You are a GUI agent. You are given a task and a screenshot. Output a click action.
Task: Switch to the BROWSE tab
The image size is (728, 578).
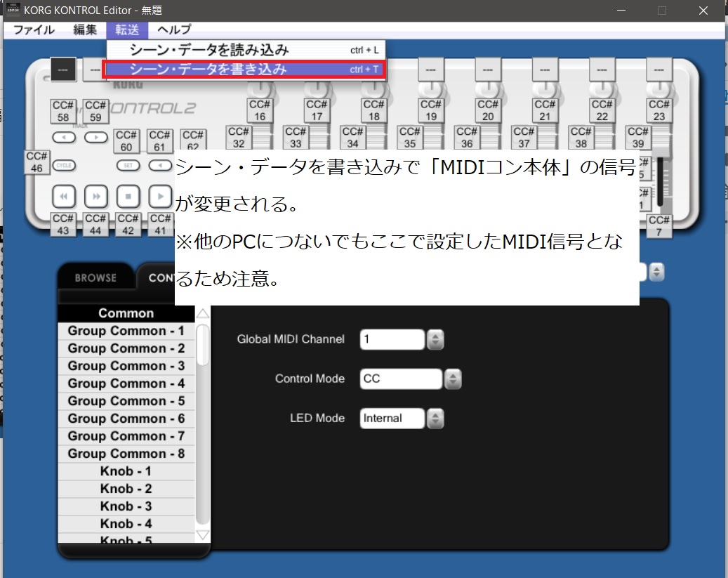pyautogui.click(x=95, y=277)
